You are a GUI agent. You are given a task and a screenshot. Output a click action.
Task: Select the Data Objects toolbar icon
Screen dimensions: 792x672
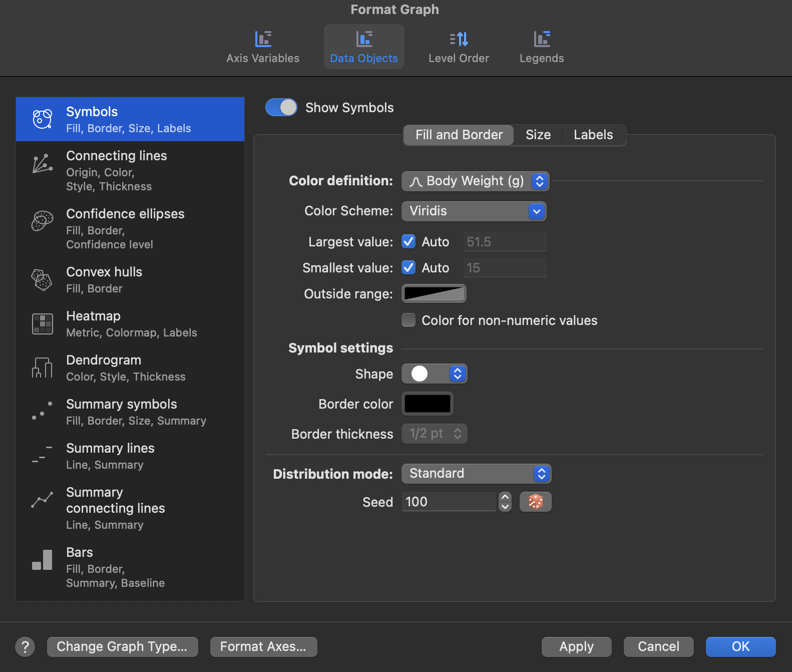click(364, 39)
